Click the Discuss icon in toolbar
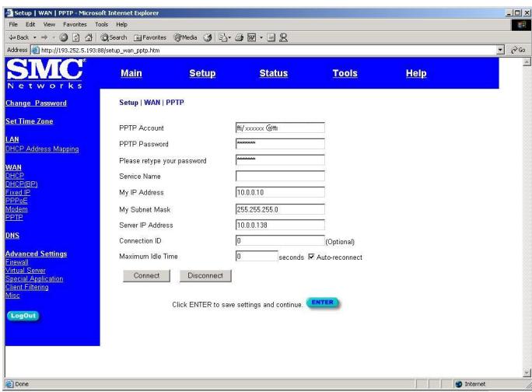Screen dimensions: 532x392 (271, 37)
